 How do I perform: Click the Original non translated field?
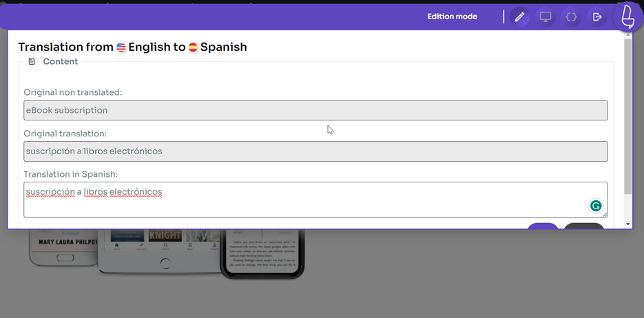[315, 110]
